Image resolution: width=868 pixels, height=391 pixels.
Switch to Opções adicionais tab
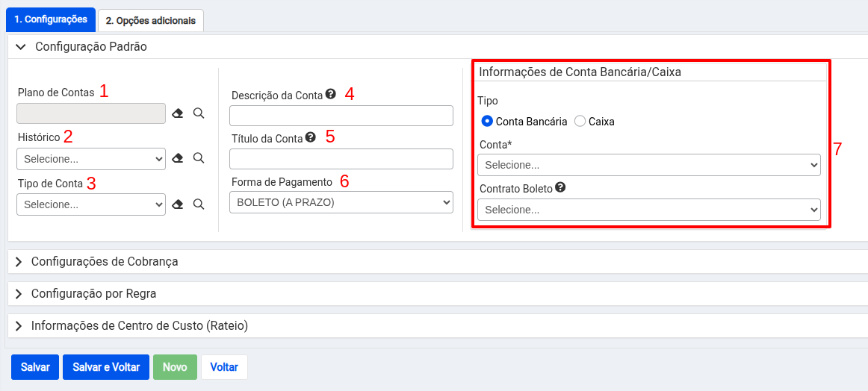[x=151, y=20]
